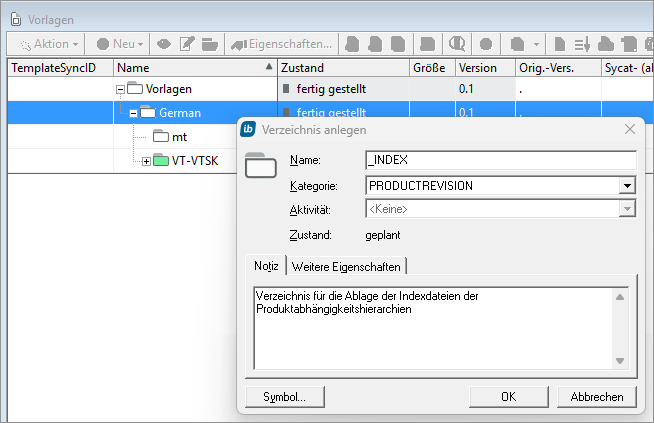Click the note scrollbar down arrow
This screenshot has height=423, width=654.
click(x=620, y=361)
